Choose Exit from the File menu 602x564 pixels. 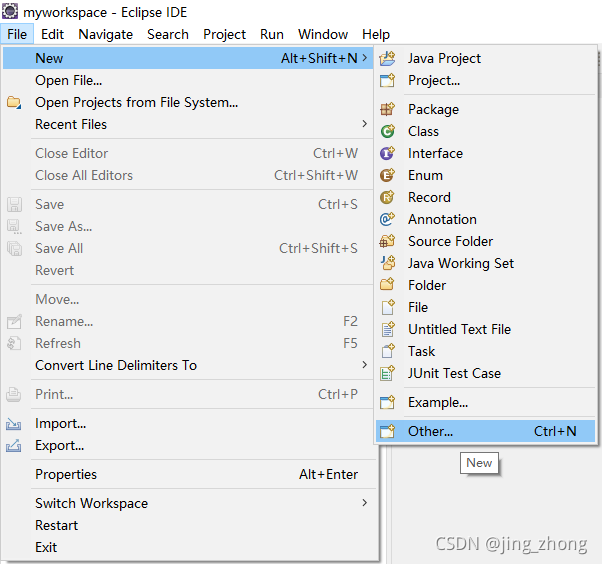pyautogui.click(x=188, y=547)
